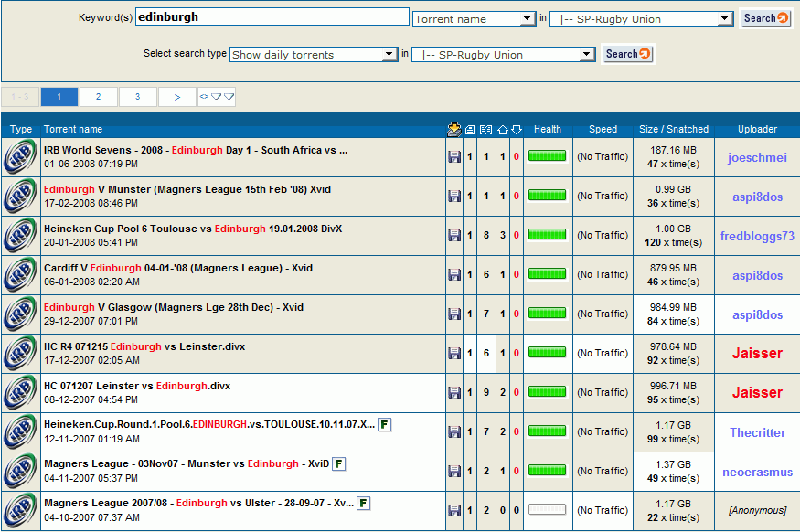Click the daily torrents Search button
The width and height of the screenshot is (800, 532).
[x=627, y=54]
